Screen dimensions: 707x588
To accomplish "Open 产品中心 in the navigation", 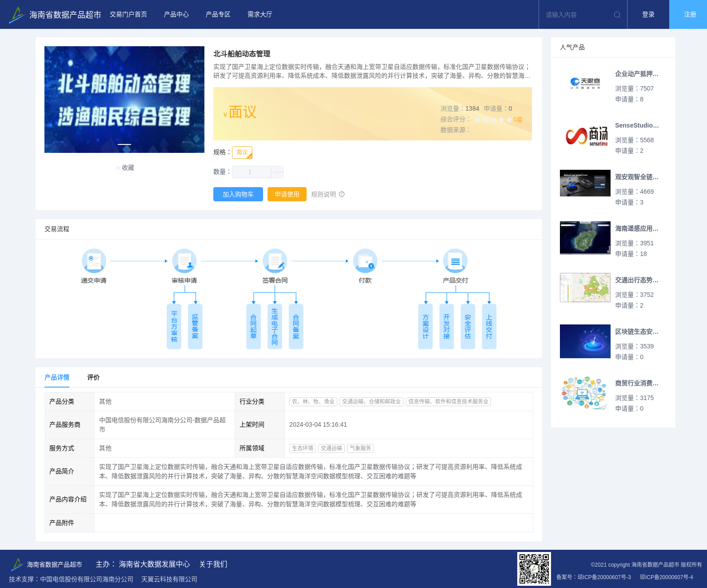I will [x=176, y=15].
